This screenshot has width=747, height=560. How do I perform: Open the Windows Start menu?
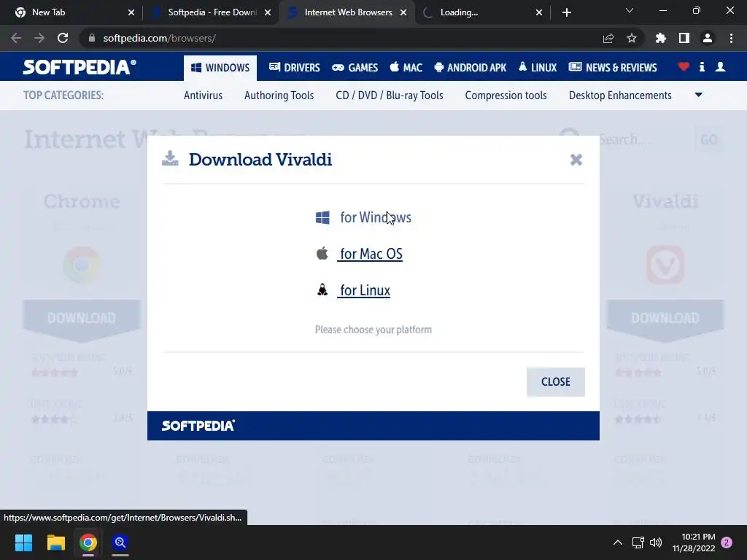[x=23, y=542]
